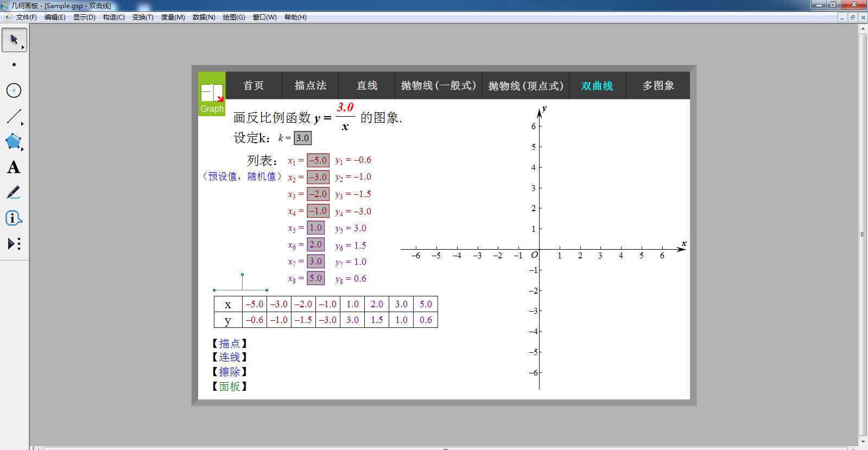Click the y1 = −0.6 measurement
868x450 pixels.
pos(353,160)
